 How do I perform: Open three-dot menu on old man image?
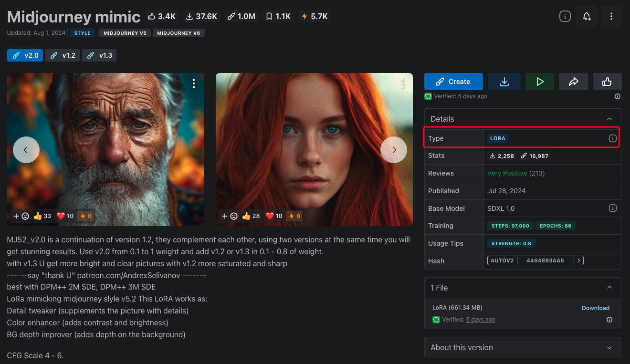pyautogui.click(x=193, y=84)
